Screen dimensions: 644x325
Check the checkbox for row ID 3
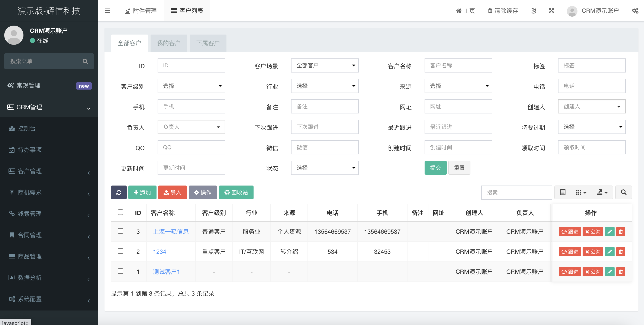coord(120,231)
